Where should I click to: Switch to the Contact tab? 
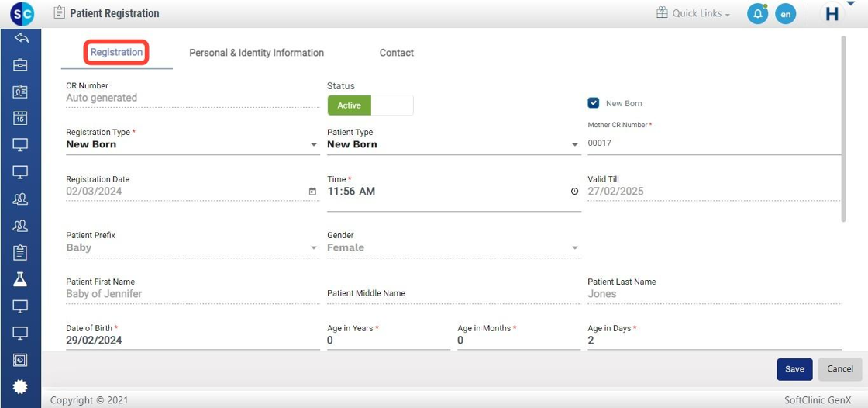(396, 53)
